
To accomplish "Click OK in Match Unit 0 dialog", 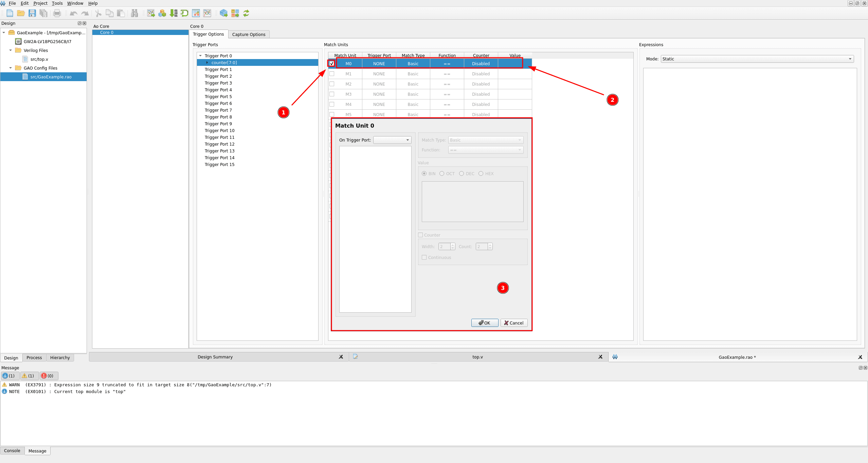I will 485,323.
